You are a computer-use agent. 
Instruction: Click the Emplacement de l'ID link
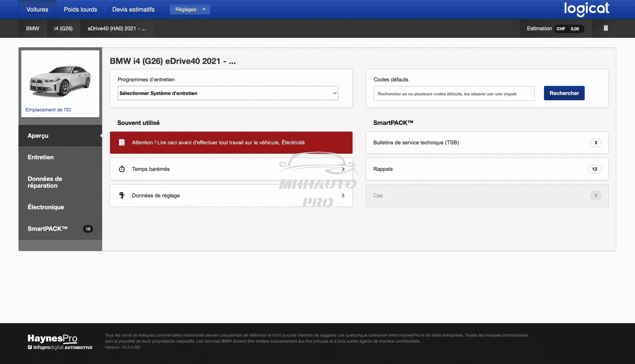tap(48, 110)
